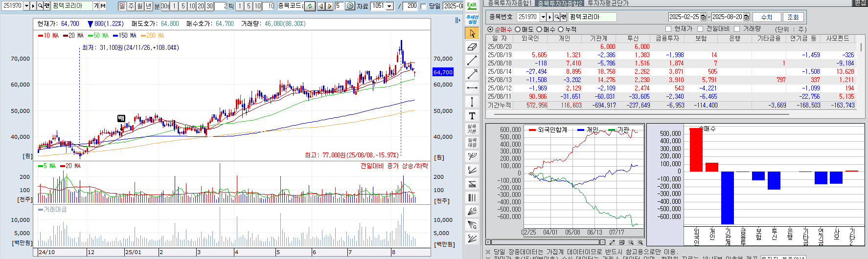Click the 일목대등 Ichimoku tool
Viewport: 868px width, 259px height.
tap(472, 143)
